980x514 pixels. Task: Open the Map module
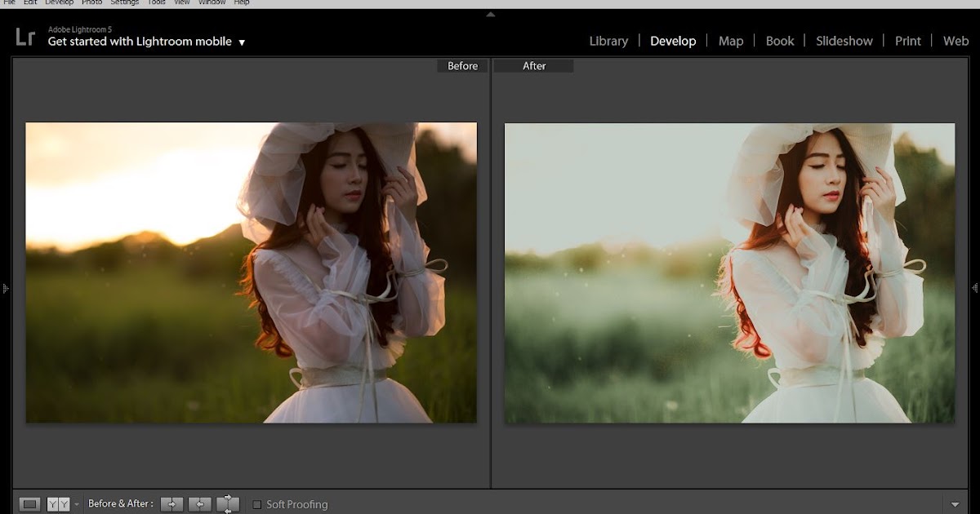(x=730, y=41)
